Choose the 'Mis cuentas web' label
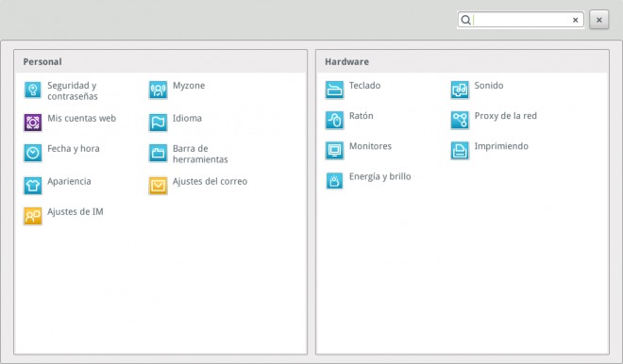 pyautogui.click(x=81, y=118)
